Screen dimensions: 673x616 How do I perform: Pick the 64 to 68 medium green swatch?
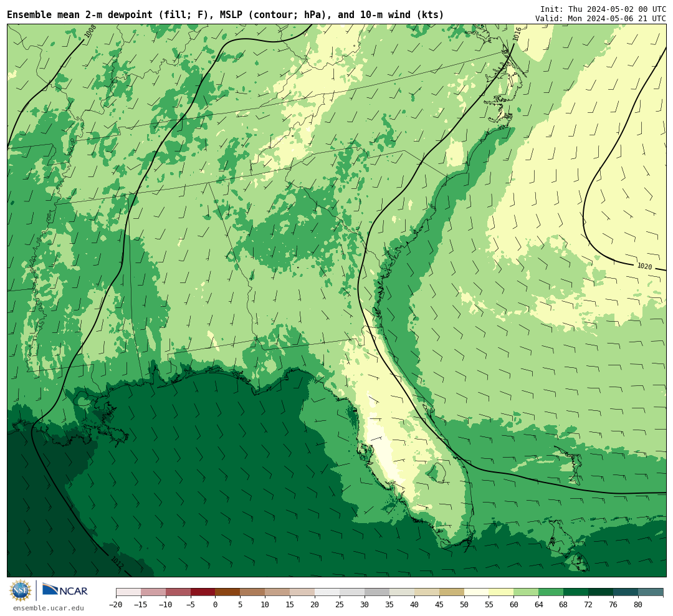[551, 592]
